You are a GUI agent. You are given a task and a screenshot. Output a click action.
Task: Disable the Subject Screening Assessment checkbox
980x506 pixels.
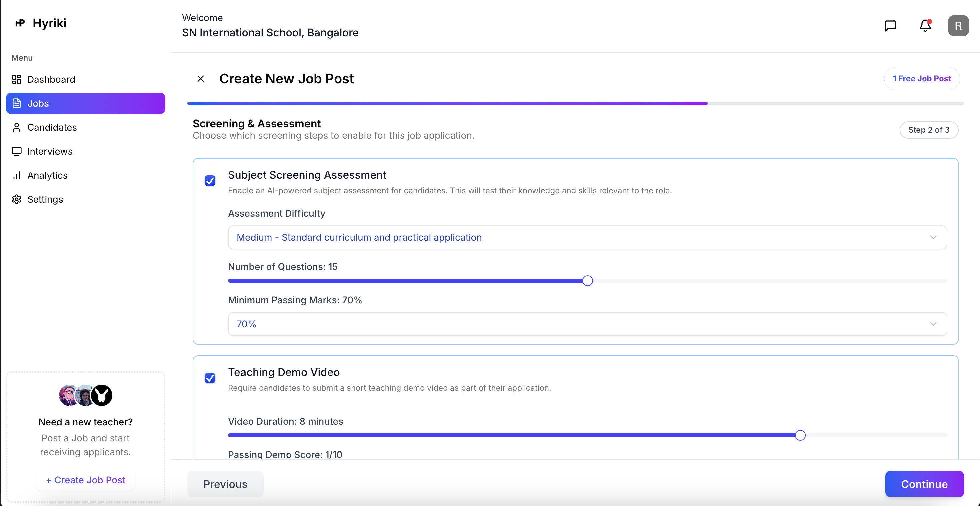[x=210, y=181]
